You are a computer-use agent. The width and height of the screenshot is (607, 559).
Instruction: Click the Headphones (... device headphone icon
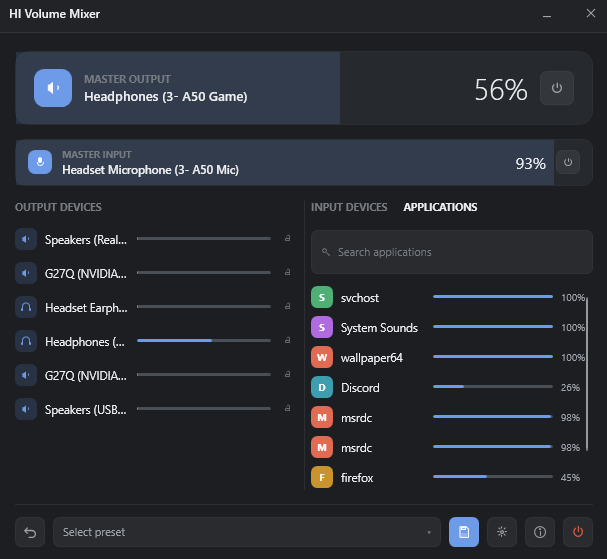26,341
